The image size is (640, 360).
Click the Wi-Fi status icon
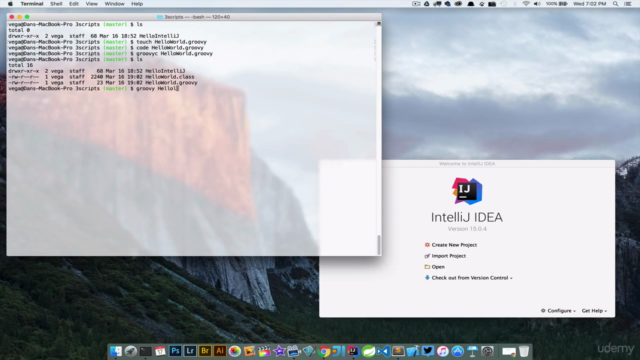[x=526, y=4]
